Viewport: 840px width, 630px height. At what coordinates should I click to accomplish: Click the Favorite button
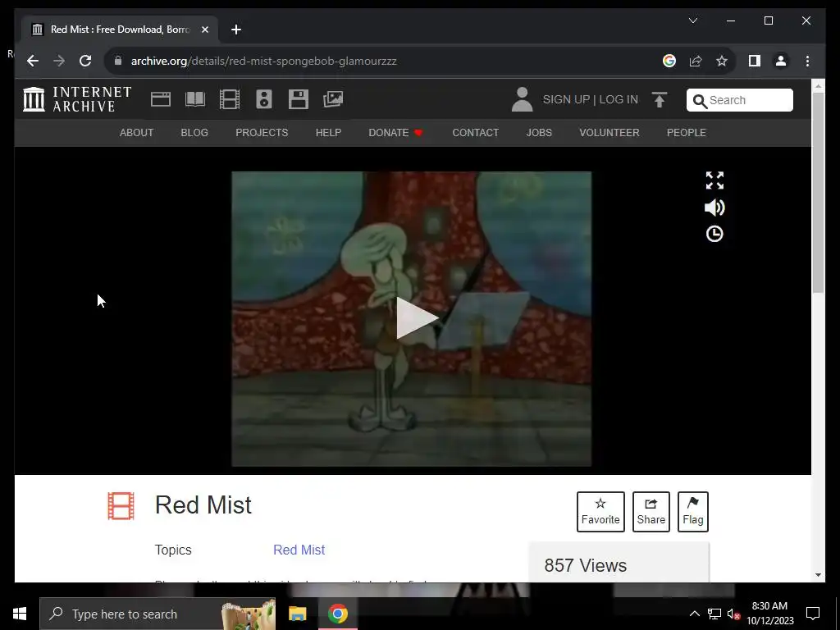pyautogui.click(x=600, y=512)
